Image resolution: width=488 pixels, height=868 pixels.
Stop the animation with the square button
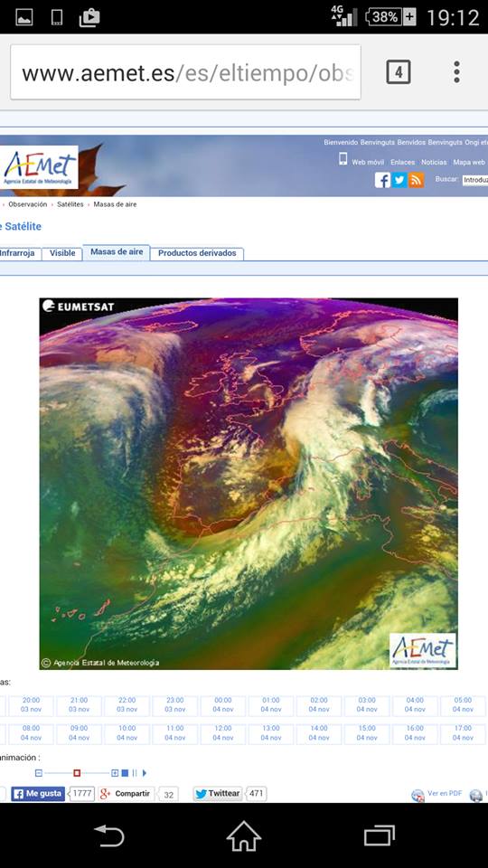coord(125,773)
